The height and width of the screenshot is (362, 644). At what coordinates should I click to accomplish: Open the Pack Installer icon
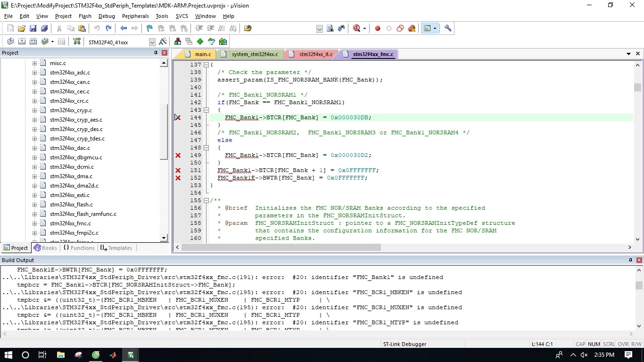pos(223,41)
